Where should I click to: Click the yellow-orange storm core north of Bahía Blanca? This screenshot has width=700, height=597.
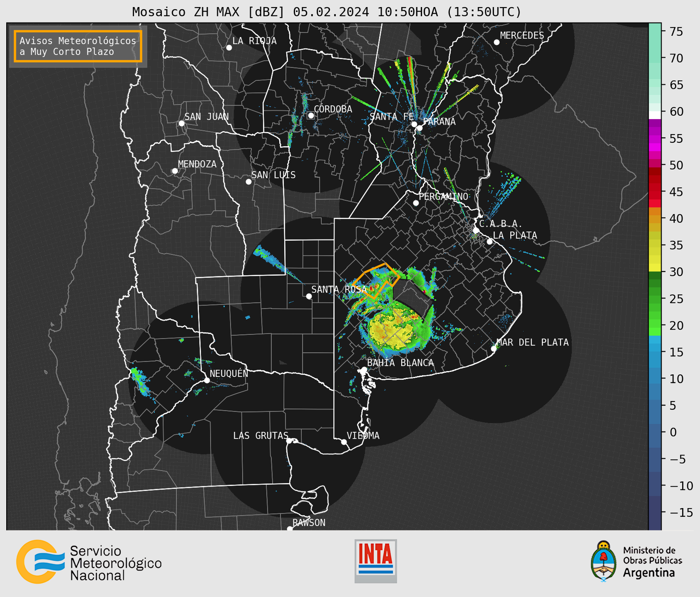(x=391, y=329)
